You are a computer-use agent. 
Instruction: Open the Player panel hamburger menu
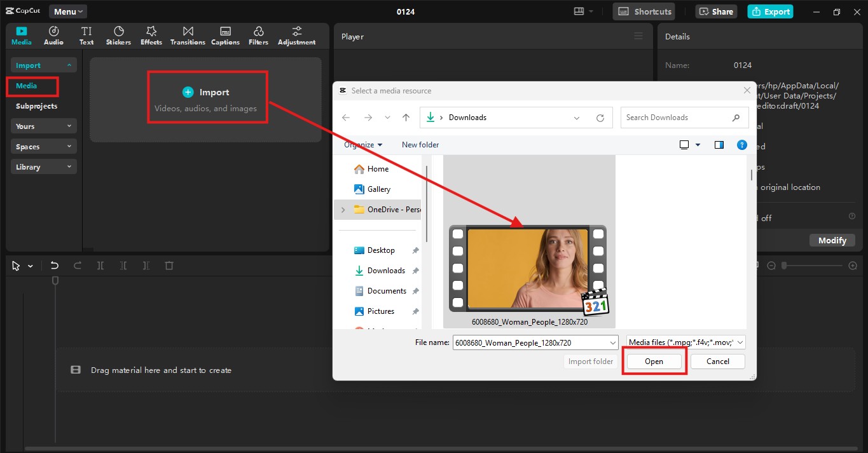click(x=638, y=36)
